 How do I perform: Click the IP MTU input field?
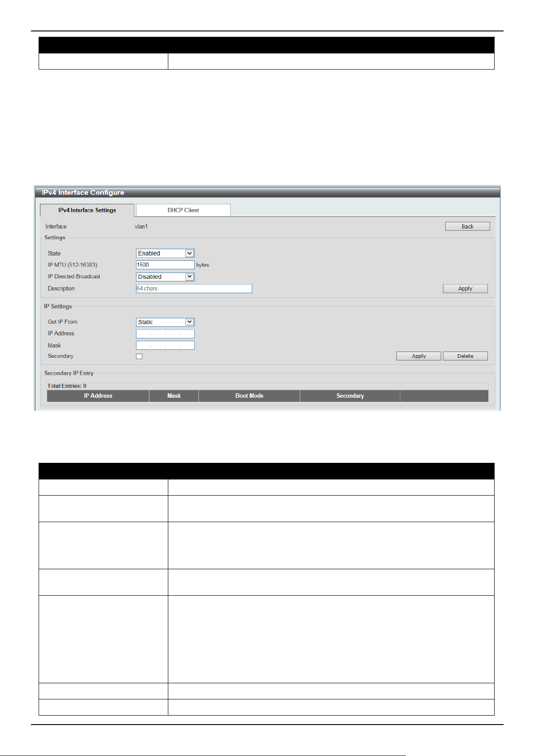tap(165, 265)
